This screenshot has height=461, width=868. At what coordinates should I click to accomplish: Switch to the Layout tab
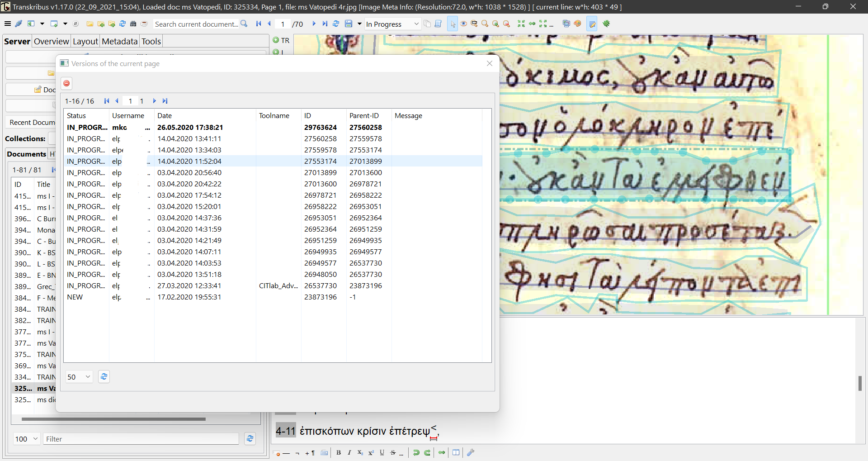pos(85,41)
